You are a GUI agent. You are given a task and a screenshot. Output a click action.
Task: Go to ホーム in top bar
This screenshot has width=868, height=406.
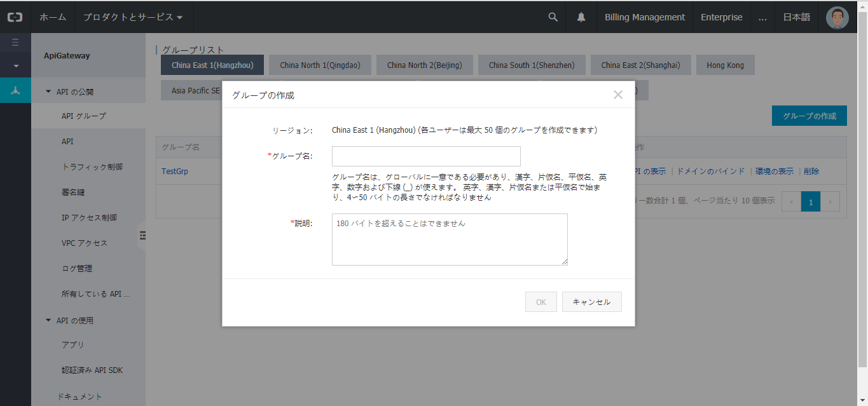pos(53,17)
